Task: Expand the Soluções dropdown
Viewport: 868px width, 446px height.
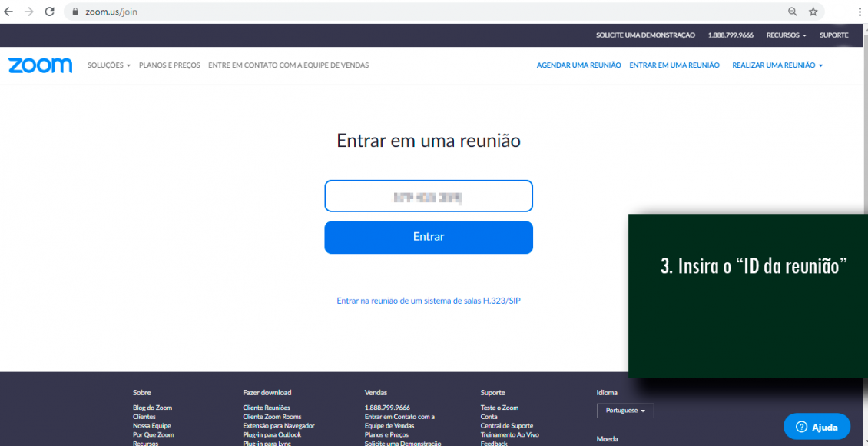Action: (108, 65)
